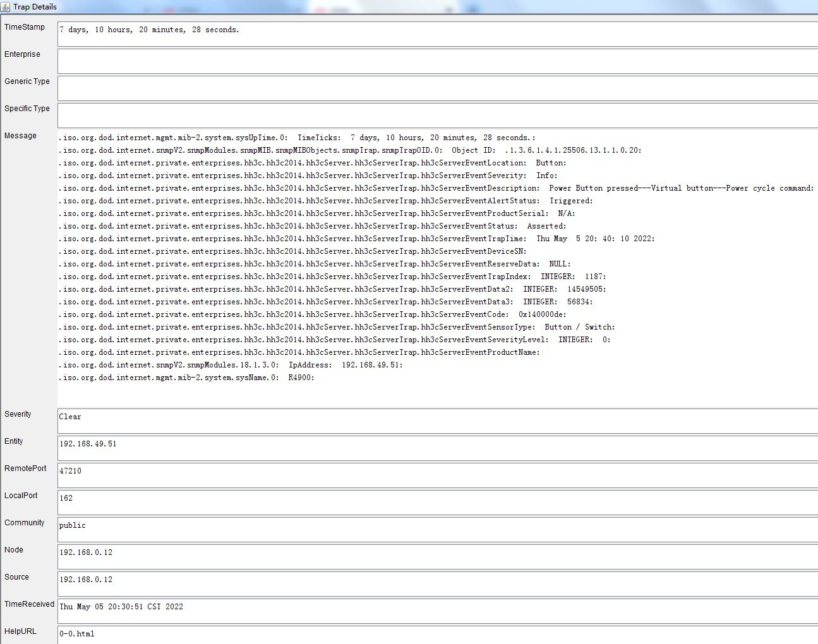Click the hh3cServerEventAlertStatus Triggered line
This screenshot has height=644, width=818.
326,201
